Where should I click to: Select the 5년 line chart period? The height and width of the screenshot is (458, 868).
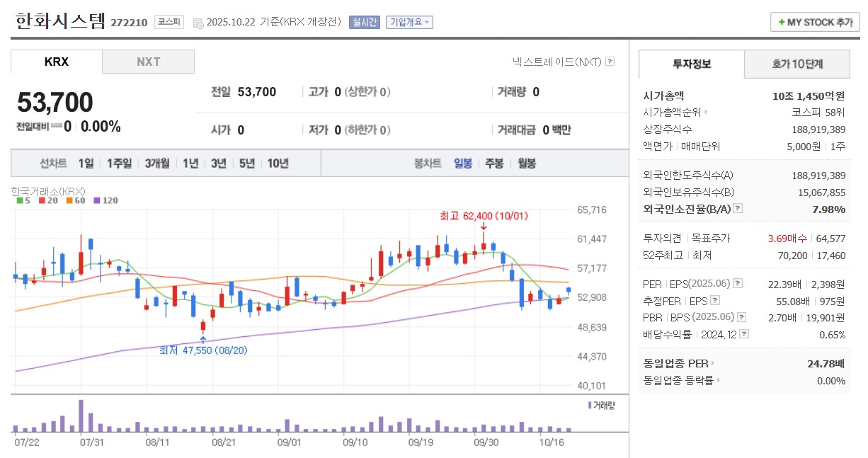pos(247,164)
